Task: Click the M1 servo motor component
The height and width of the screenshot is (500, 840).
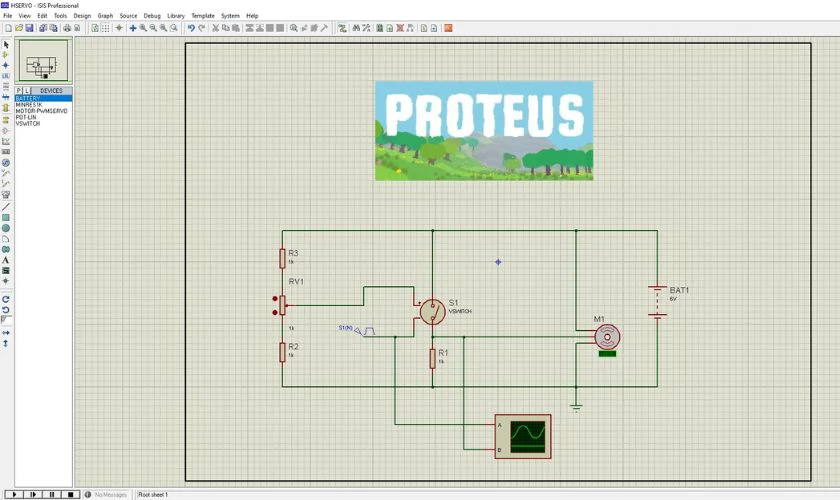Action: [607, 337]
